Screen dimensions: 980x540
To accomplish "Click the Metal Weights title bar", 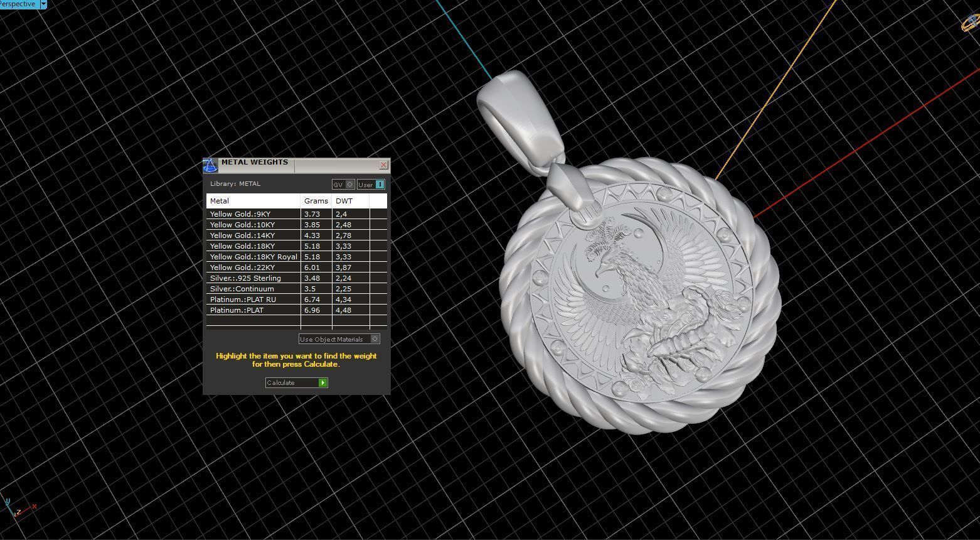I will click(298, 165).
